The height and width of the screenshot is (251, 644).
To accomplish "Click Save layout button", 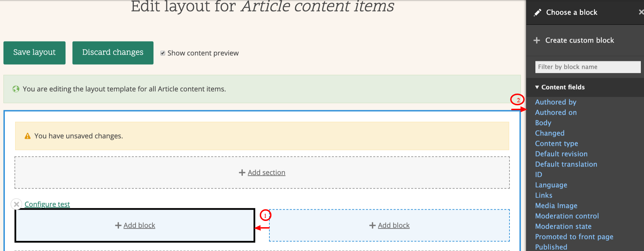I will [x=34, y=52].
